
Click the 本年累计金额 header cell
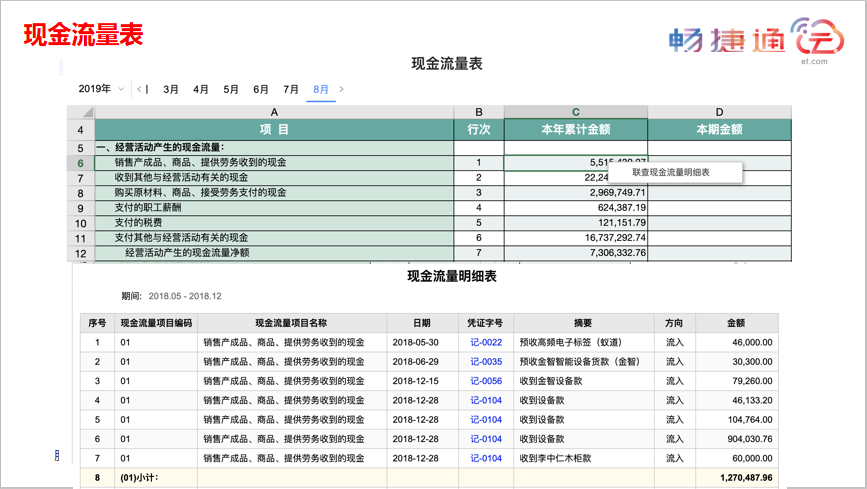pyautogui.click(x=576, y=129)
